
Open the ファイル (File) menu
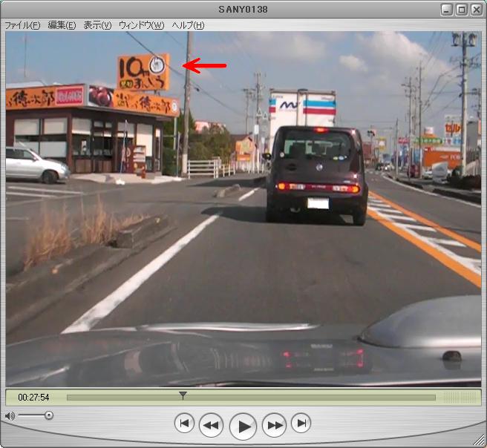(22, 25)
